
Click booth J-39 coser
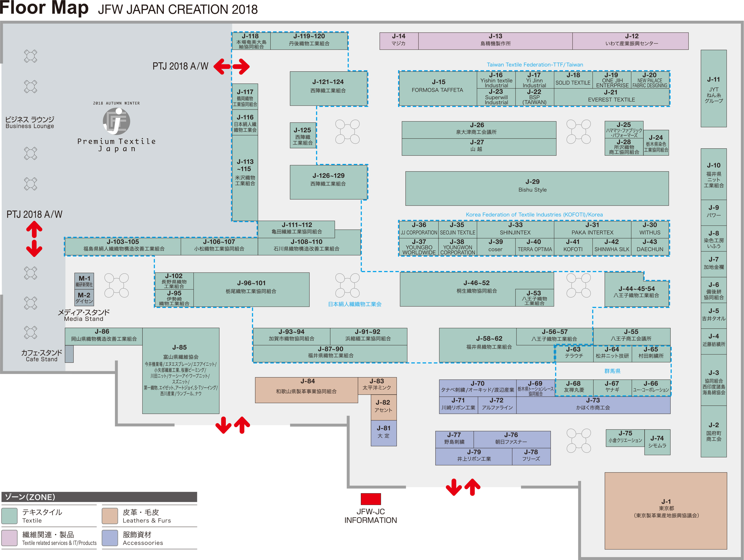[496, 247]
